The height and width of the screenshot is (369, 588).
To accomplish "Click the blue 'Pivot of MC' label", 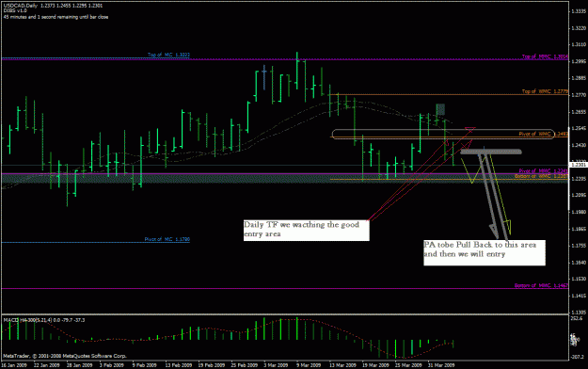I will tap(167, 239).
